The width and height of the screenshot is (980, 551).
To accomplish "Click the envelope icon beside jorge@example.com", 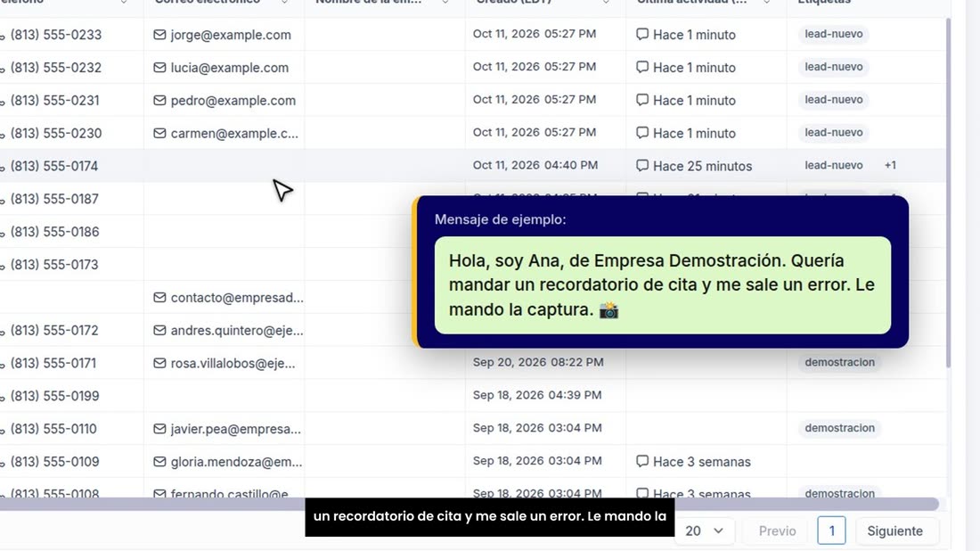I will click(x=159, y=35).
